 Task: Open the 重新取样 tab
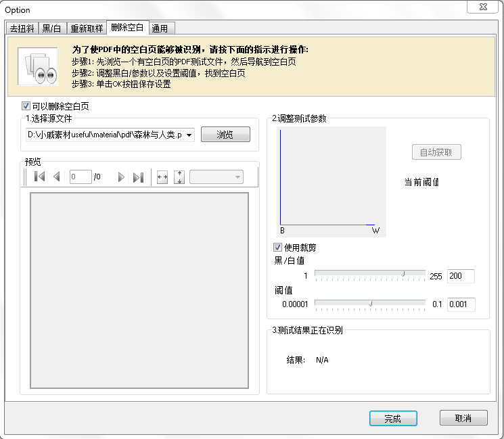(87, 28)
